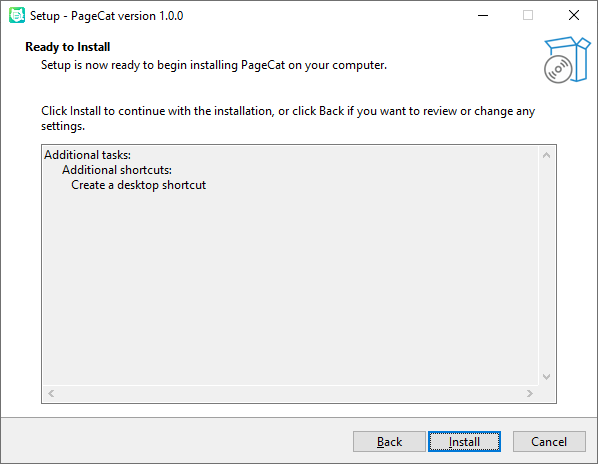This screenshot has width=598, height=464.
Task: Close the PageCat Setup window
Action: pyautogui.click(x=574, y=16)
